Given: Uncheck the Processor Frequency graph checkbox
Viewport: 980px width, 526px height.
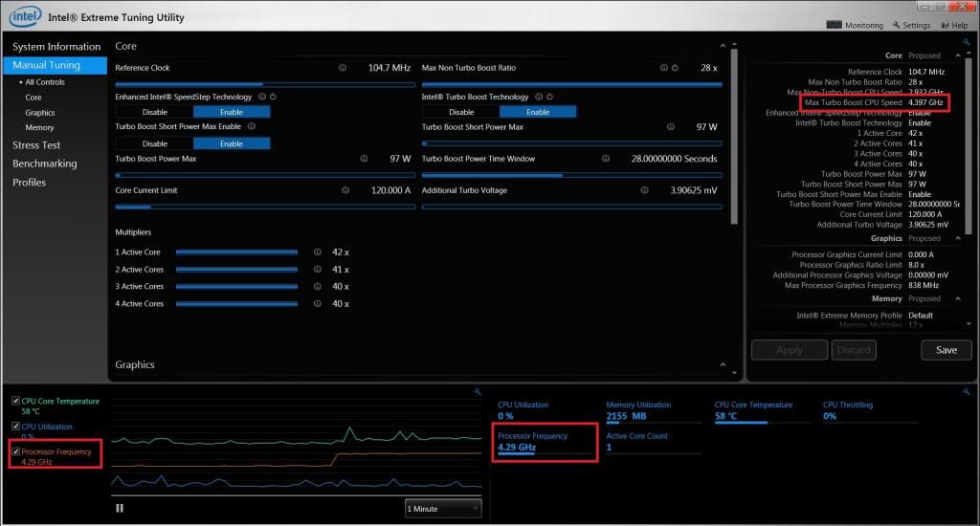Looking at the screenshot, I should [x=15, y=451].
